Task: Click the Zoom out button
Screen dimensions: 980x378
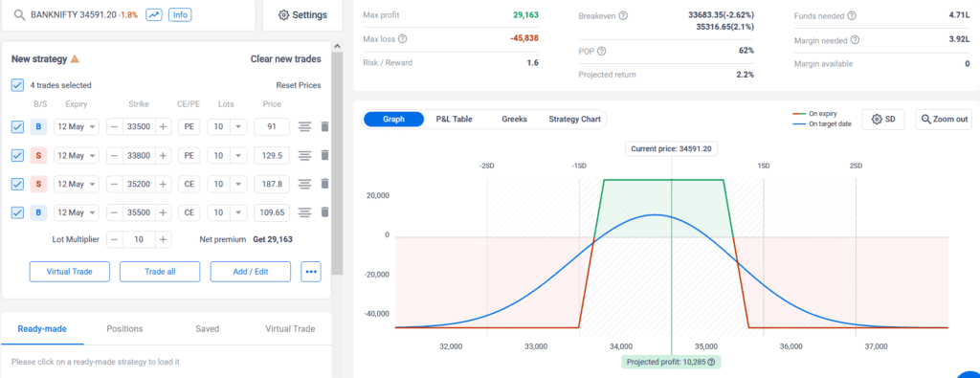Action: click(x=945, y=120)
